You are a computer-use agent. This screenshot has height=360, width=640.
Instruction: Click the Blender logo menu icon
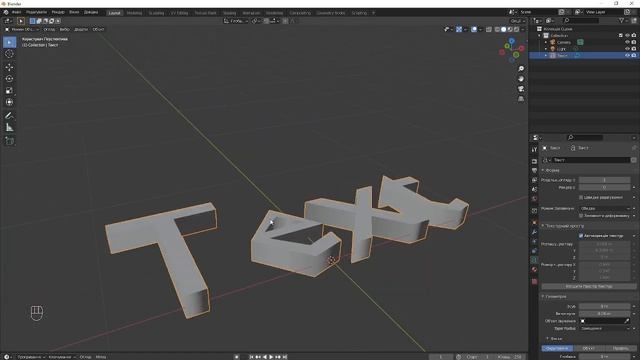6,12
